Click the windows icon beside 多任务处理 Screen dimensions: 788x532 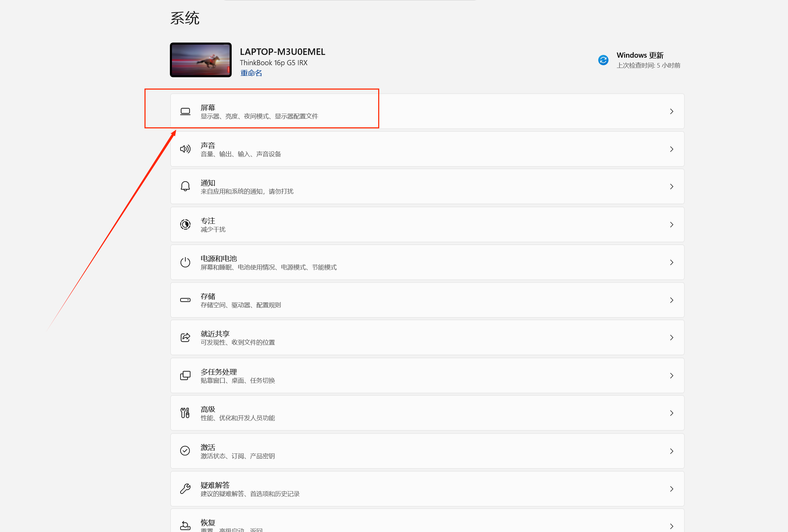point(185,375)
